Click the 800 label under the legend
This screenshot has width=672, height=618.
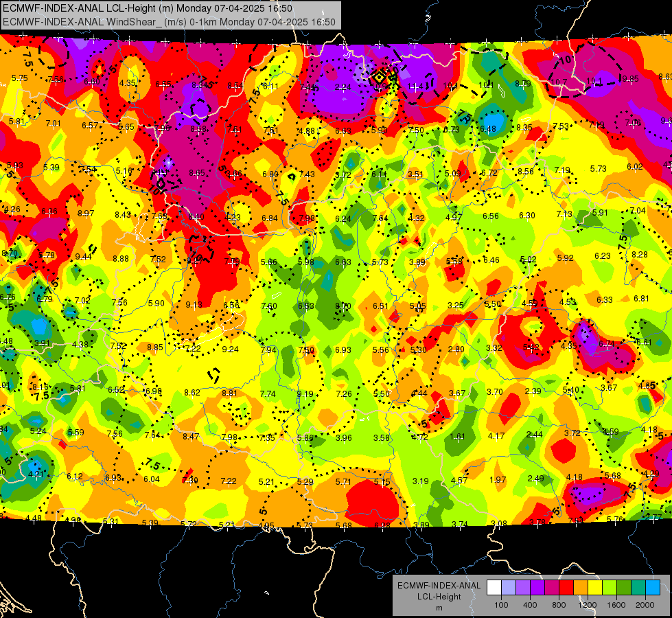click(x=559, y=605)
